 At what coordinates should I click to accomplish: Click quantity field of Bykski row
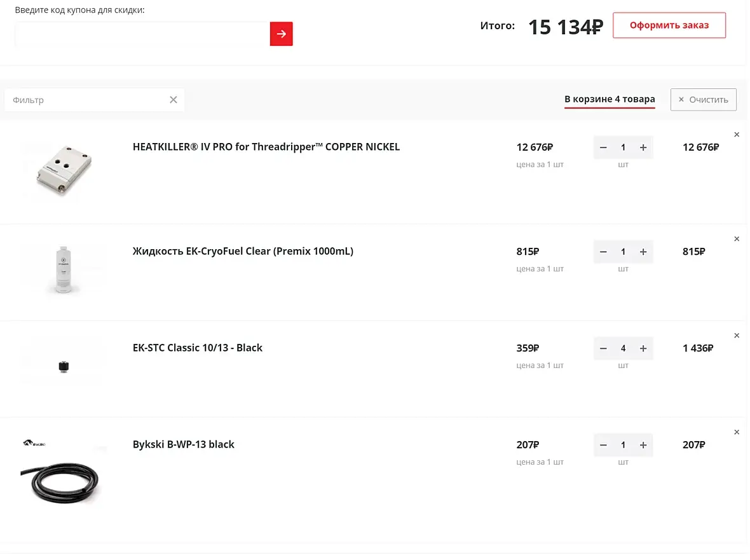click(623, 445)
